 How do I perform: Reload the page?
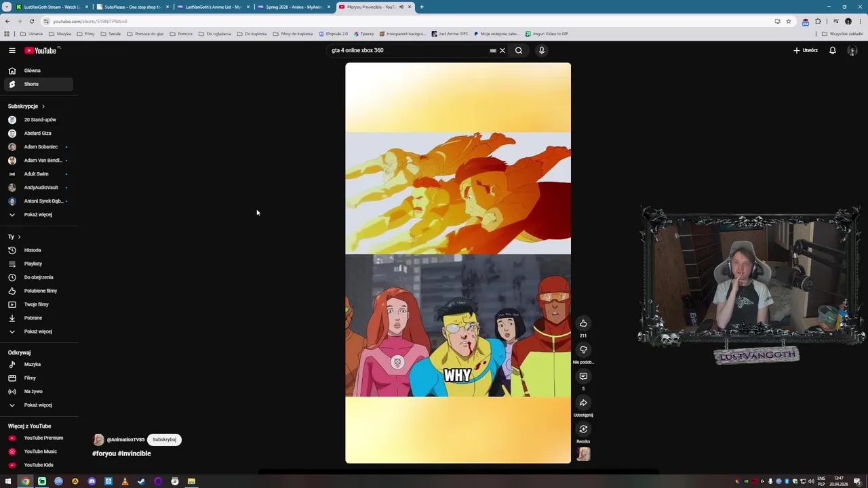click(31, 21)
